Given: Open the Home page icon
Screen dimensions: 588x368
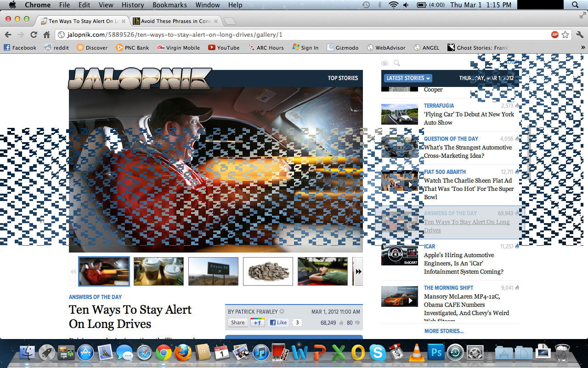Looking at the screenshot, I should point(46,34).
